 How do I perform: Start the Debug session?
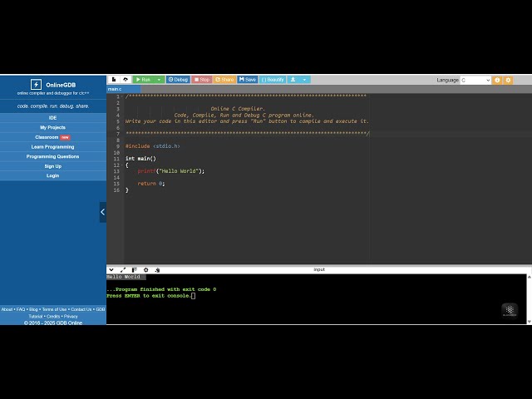[178, 80]
